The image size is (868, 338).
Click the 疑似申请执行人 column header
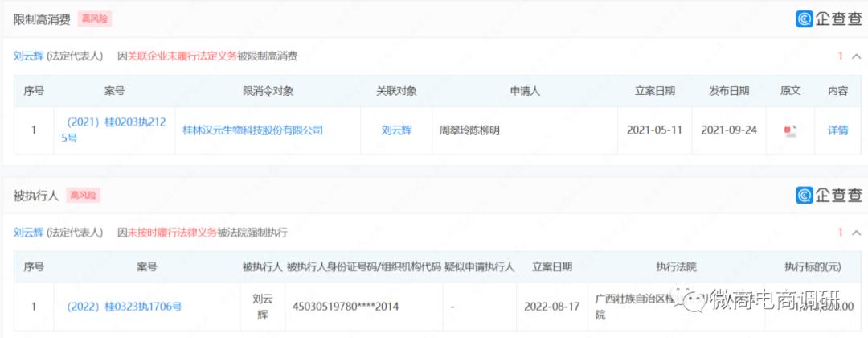coord(479,267)
